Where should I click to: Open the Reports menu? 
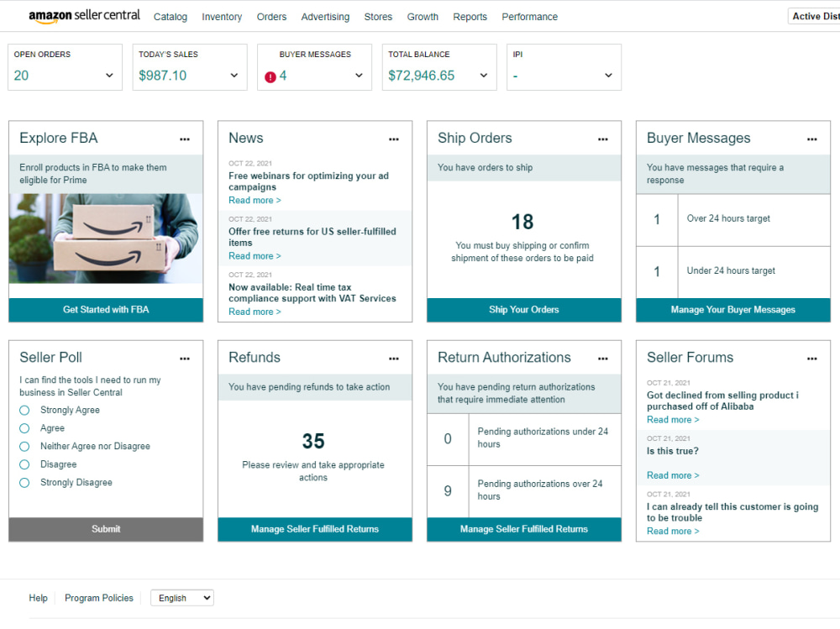point(470,17)
